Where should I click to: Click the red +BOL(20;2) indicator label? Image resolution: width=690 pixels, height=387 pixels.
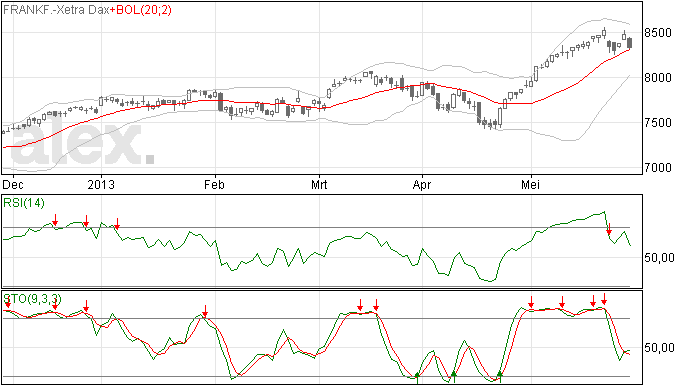[x=141, y=10]
